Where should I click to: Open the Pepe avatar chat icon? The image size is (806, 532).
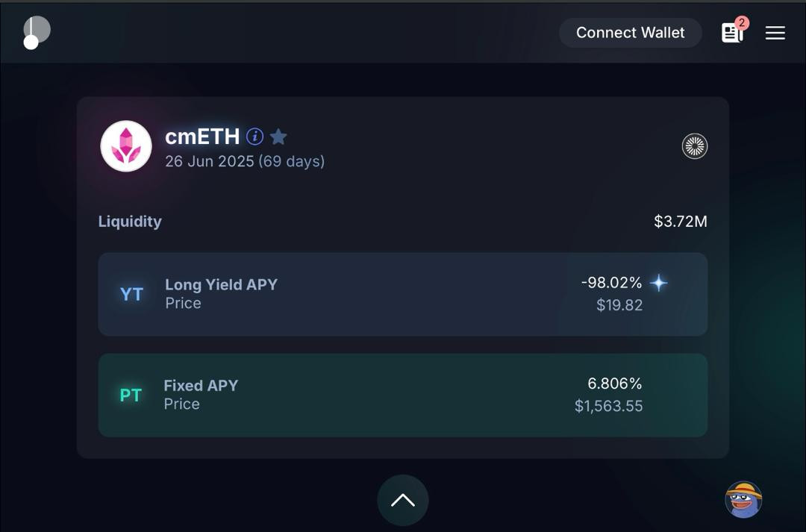pos(743,499)
